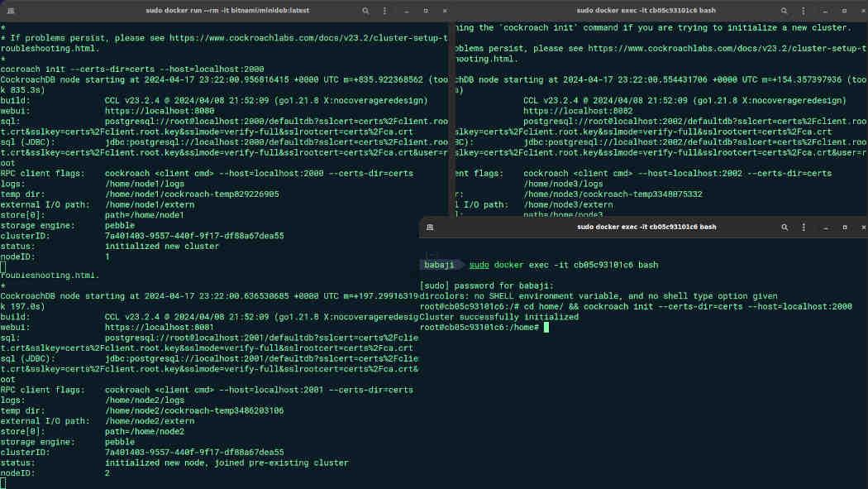The image size is (868, 489).
Task: Click the title of the front docker exec window
Action: click(646, 227)
